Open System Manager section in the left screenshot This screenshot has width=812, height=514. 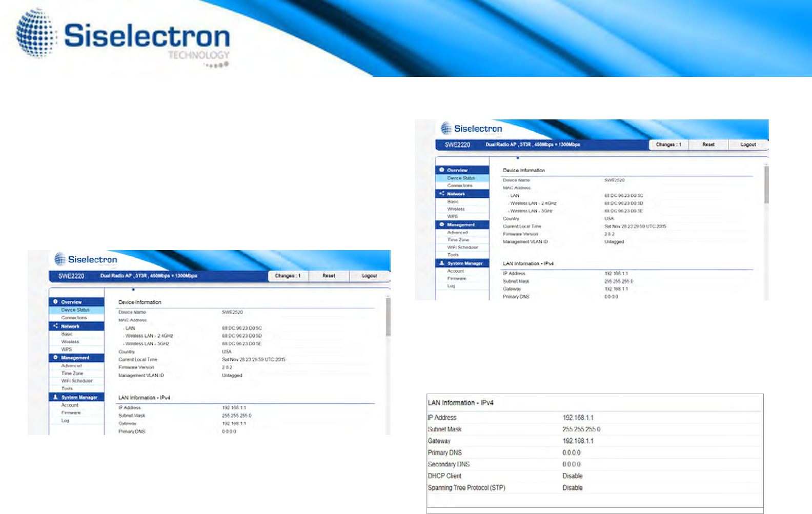point(76,397)
